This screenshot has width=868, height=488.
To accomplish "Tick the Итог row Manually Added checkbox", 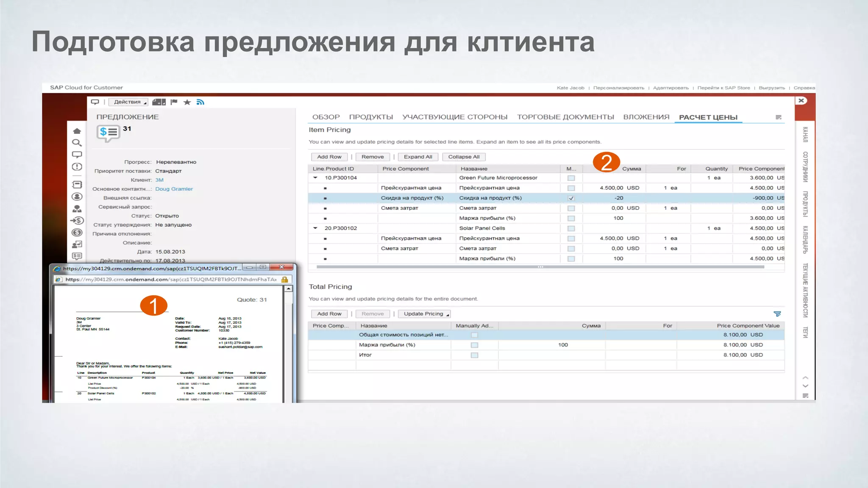I will point(474,355).
